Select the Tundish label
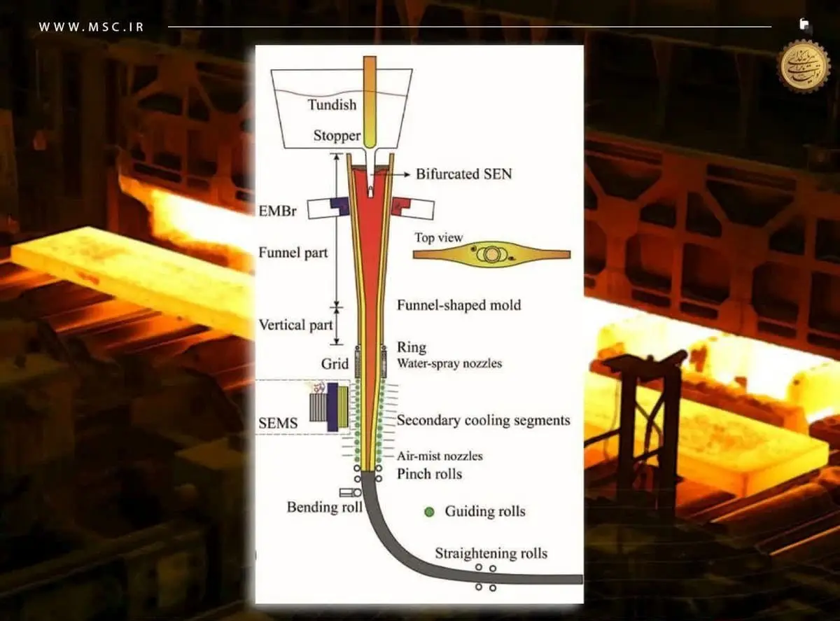 (x=332, y=105)
